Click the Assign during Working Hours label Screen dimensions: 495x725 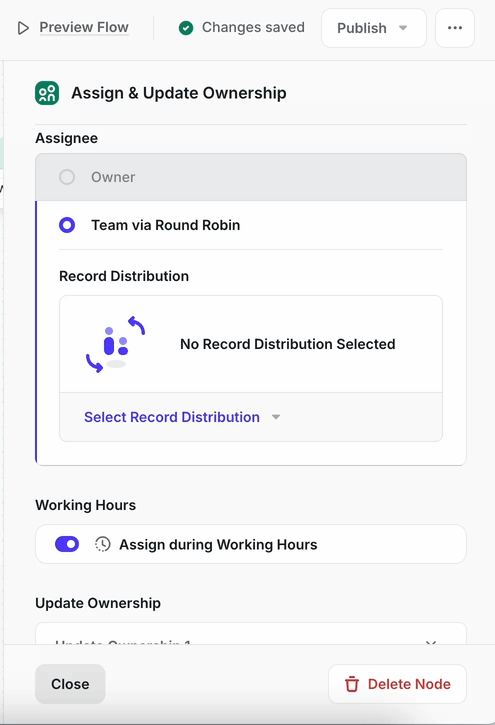218,545
